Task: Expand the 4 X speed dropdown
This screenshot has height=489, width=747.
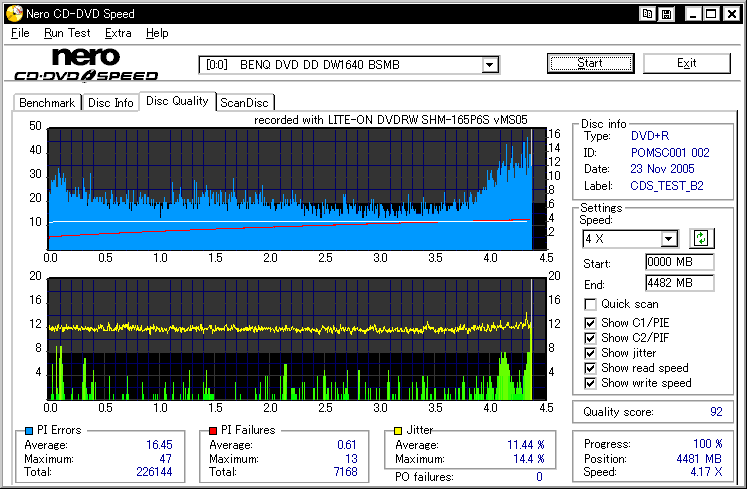Action: pyautogui.click(x=670, y=239)
